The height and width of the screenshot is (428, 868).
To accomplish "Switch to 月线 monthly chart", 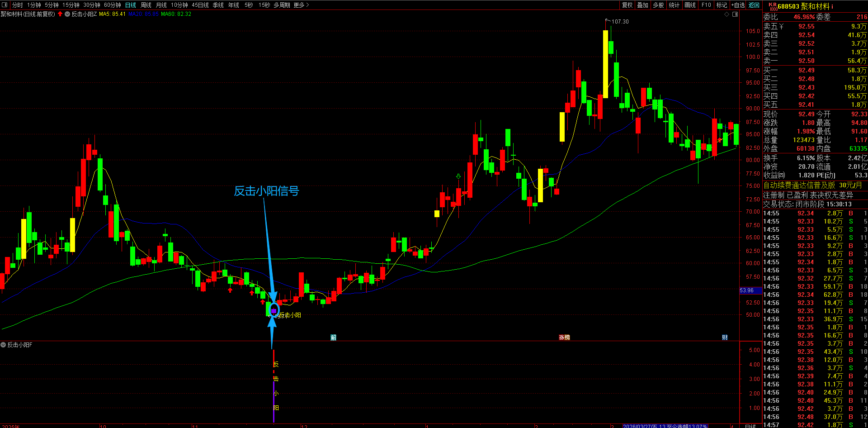I will (x=161, y=5).
